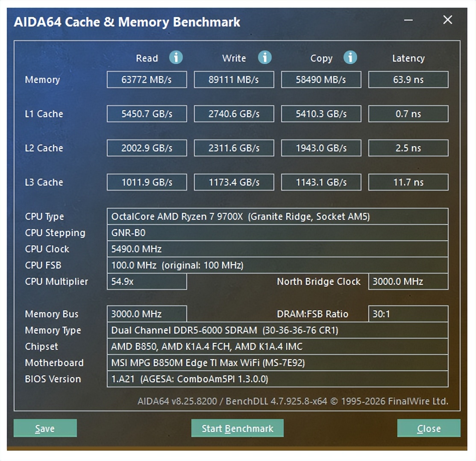Click the Motherboard field MSI MPG B850M Edge

click(277, 363)
